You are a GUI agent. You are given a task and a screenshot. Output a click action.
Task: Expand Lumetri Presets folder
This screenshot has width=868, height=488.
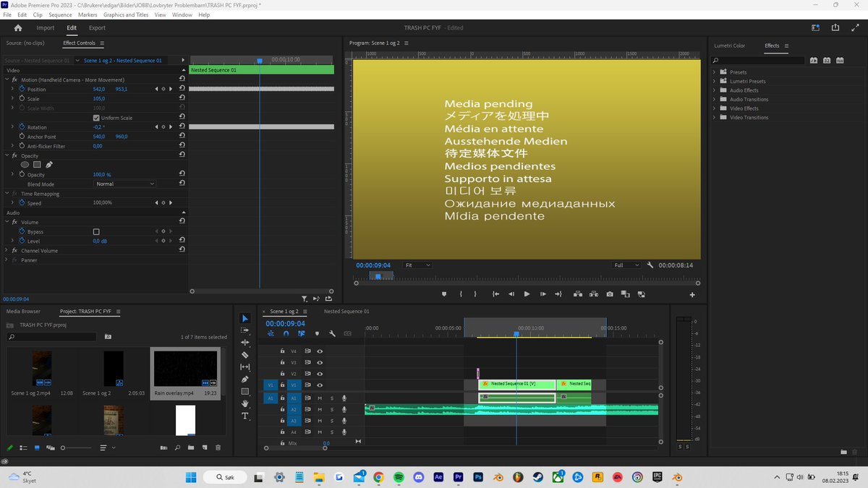point(715,82)
